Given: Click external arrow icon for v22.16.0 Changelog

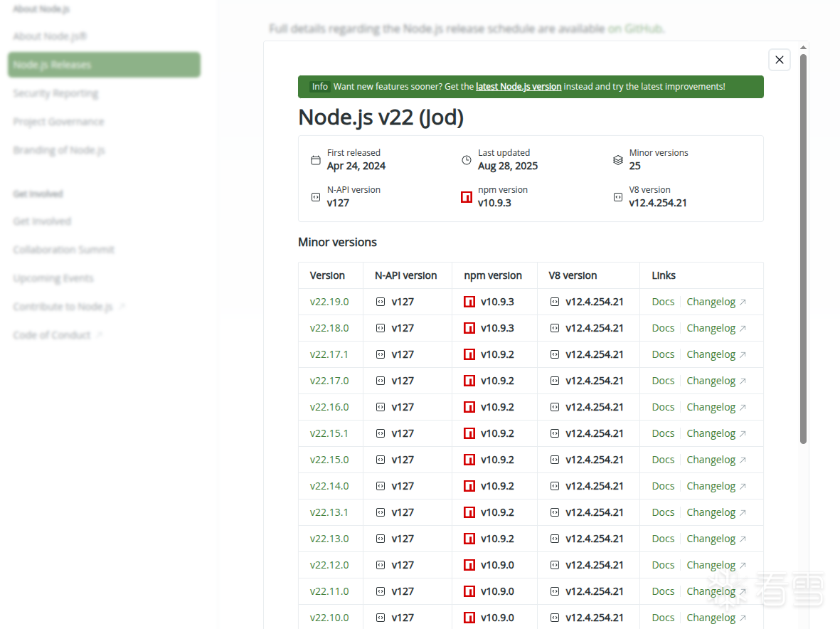Looking at the screenshot, I should pos(743,408).
